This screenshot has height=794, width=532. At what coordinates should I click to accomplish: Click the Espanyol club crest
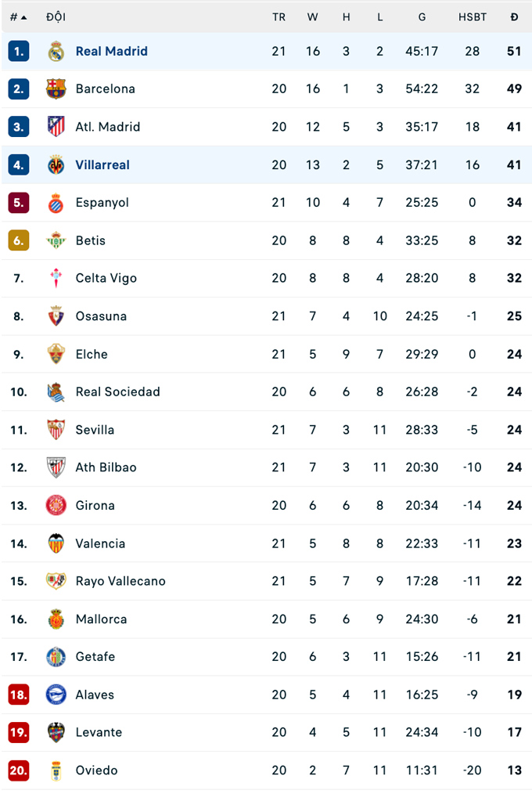56,203
